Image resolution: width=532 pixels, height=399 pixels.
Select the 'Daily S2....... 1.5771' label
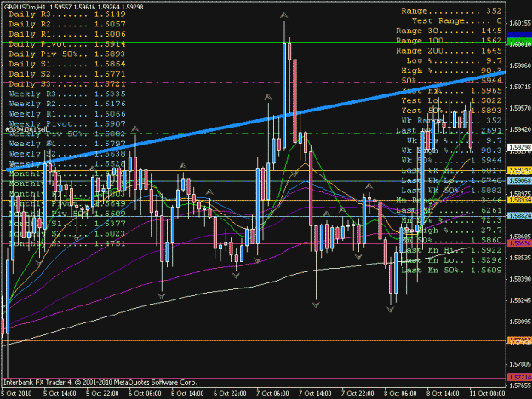pos(67,74)
